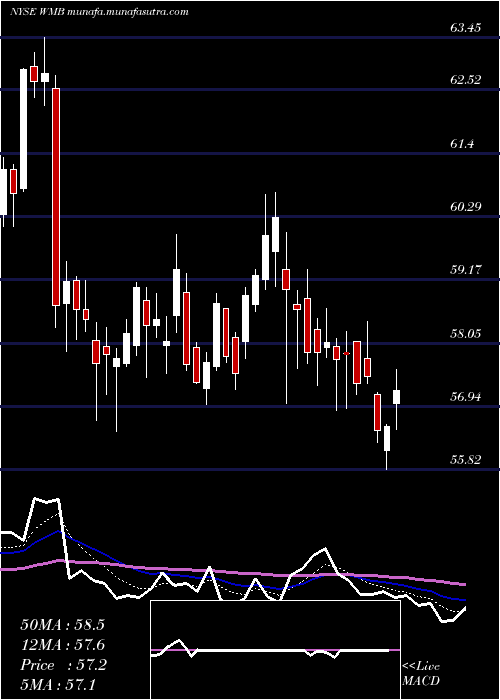Screen dimensions: 500x700
Task: Click the 61.4 price axis label
Action: tap(462, 143)
